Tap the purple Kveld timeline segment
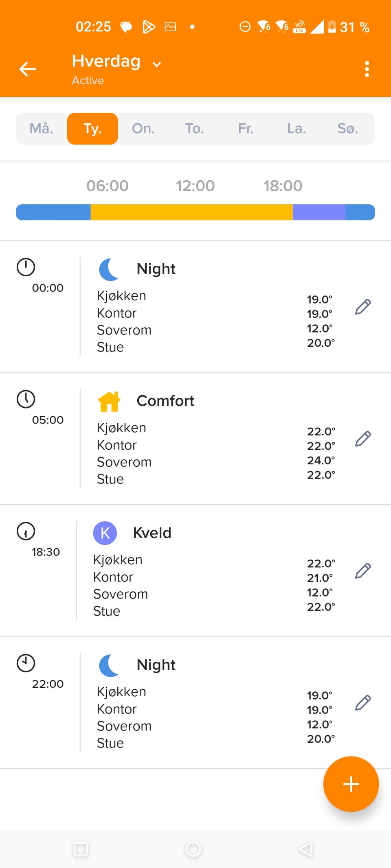 click(319, 212)
